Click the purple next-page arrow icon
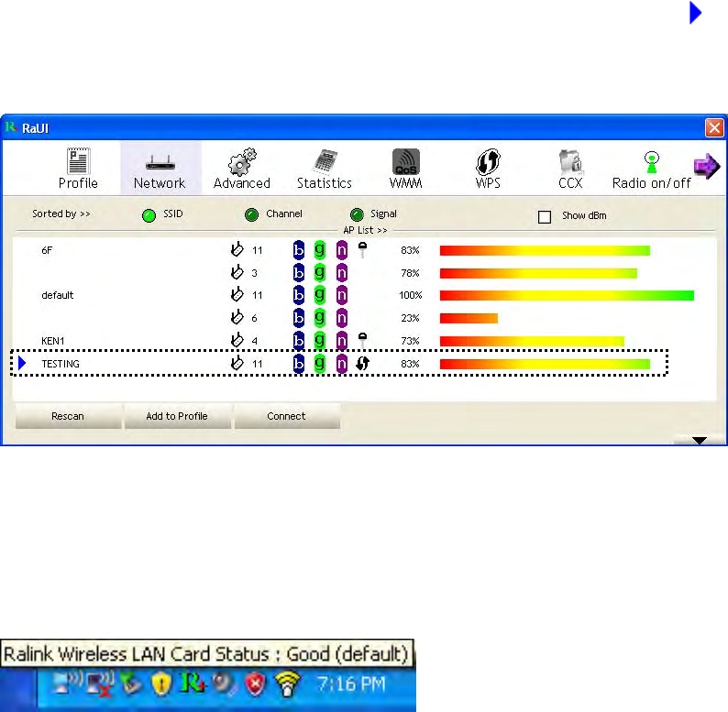728x712 pixels. point(707,166)
